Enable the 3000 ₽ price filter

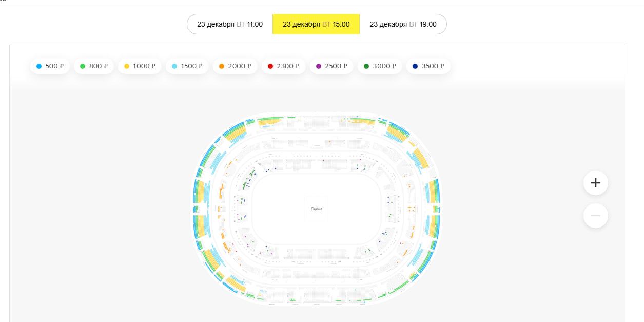pyautogui.click(x=379, y=66)
